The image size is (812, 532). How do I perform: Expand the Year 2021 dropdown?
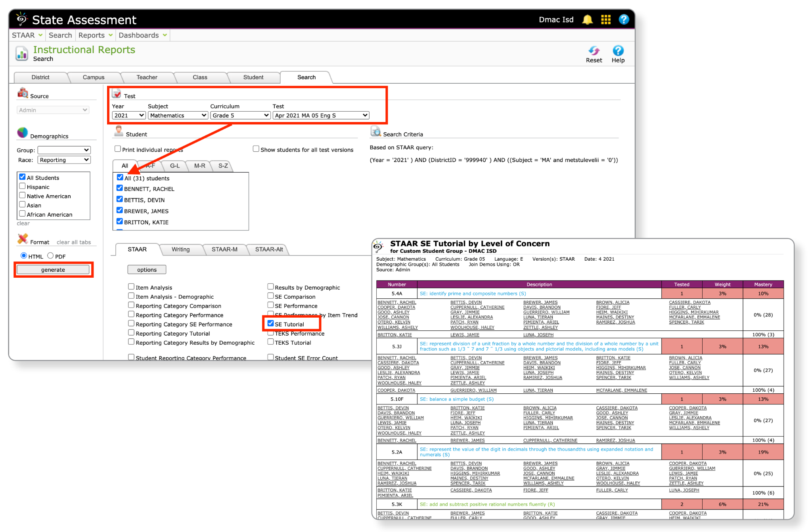pyautogui.click(x=128, y=115)
